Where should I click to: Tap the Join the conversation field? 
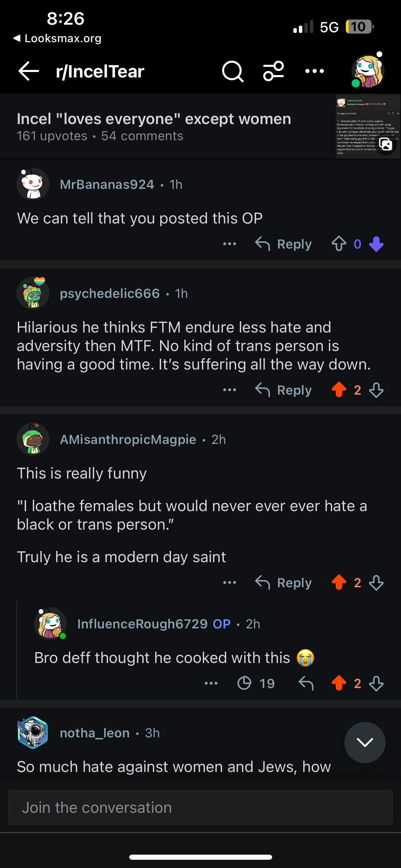(x=200, y=808)
